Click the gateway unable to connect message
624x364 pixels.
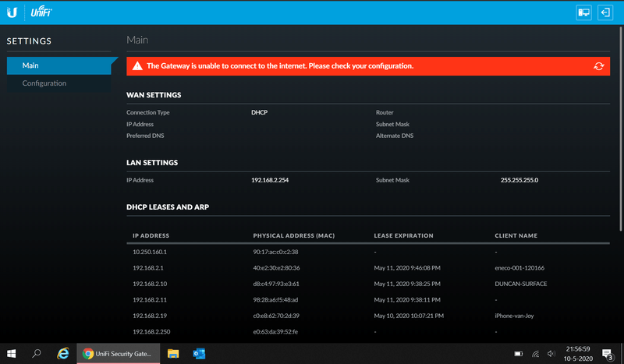[280, 66]
